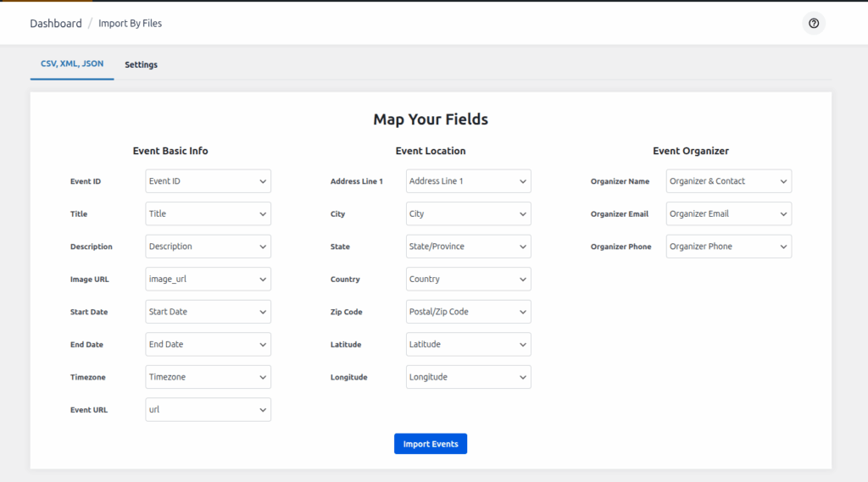Click the help question mark icon

pos(814,24)
